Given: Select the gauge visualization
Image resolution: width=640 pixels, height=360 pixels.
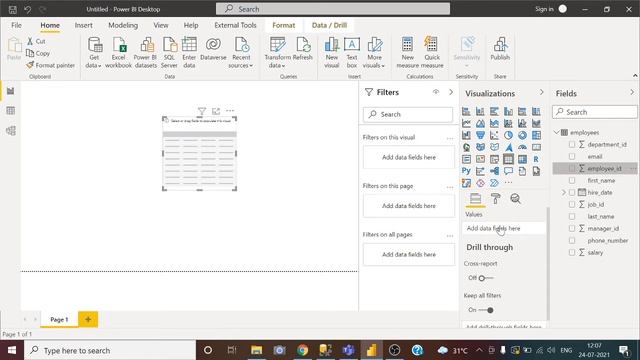Looking at the screenshot, I should [x=522, y=147].
